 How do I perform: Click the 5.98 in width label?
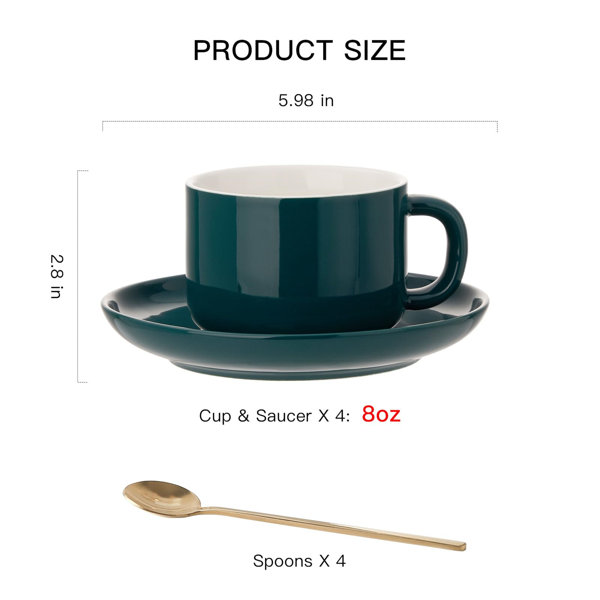click(306, 101)
